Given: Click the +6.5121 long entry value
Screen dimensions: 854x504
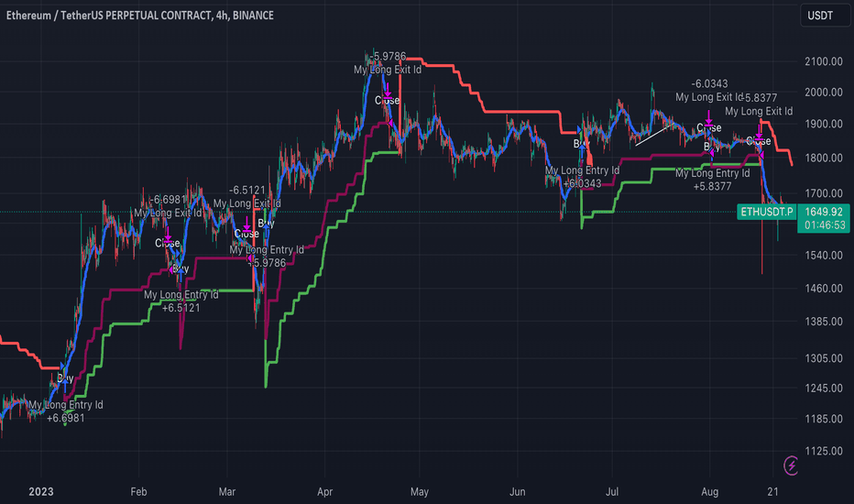Looking at the screenshot, I should [x=181, y=308].
